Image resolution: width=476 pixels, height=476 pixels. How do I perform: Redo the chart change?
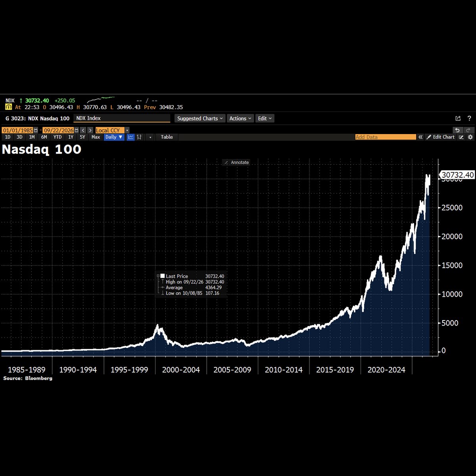pyautogui.click(x=468, y=130)
